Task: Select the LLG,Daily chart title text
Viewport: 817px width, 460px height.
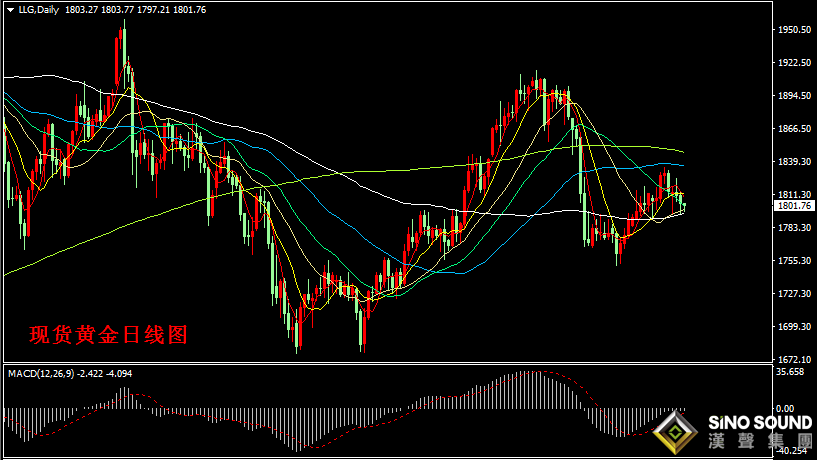Action: [x=39, y=10]
